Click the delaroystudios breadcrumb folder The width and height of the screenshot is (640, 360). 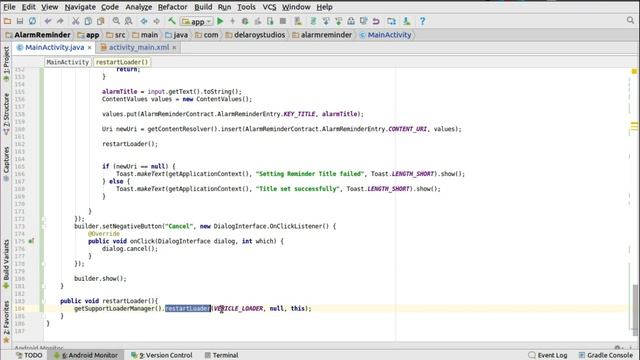(255, 35)
